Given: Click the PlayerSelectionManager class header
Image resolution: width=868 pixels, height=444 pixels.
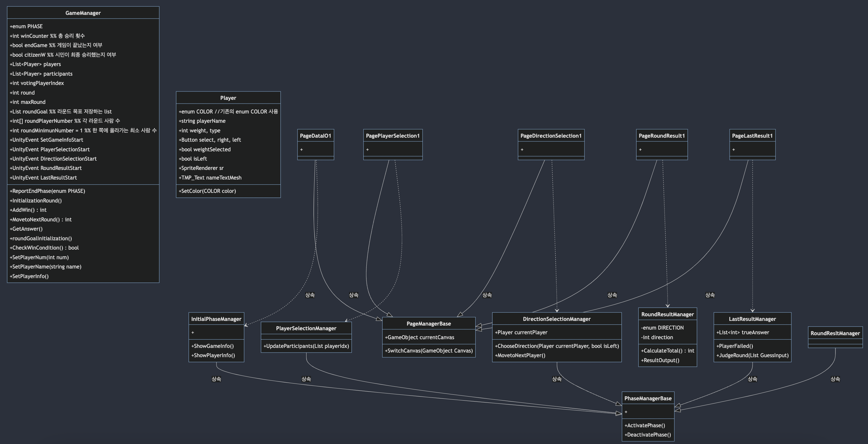Looking at the screenshot, I should pos(306,328).
